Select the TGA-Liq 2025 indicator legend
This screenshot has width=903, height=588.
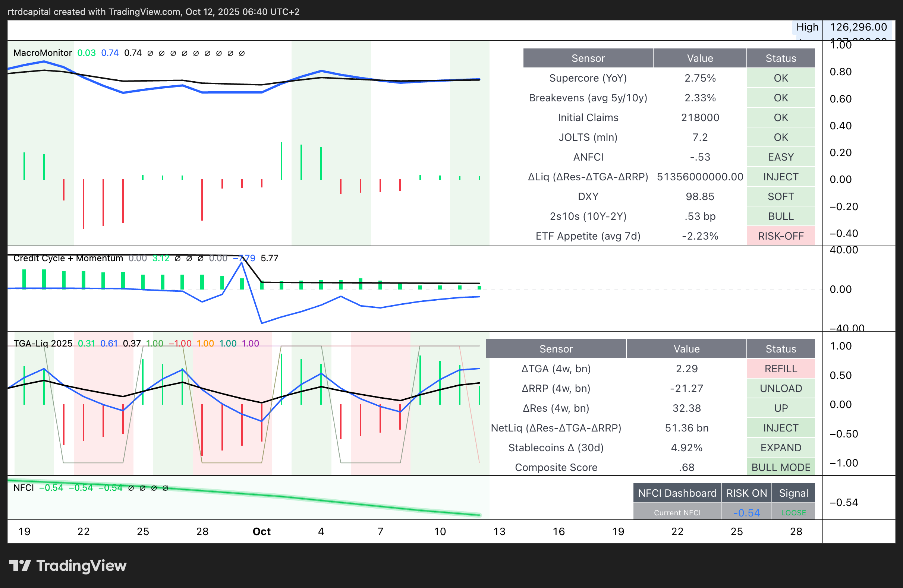pyautogui.click(x=43, y=344)
